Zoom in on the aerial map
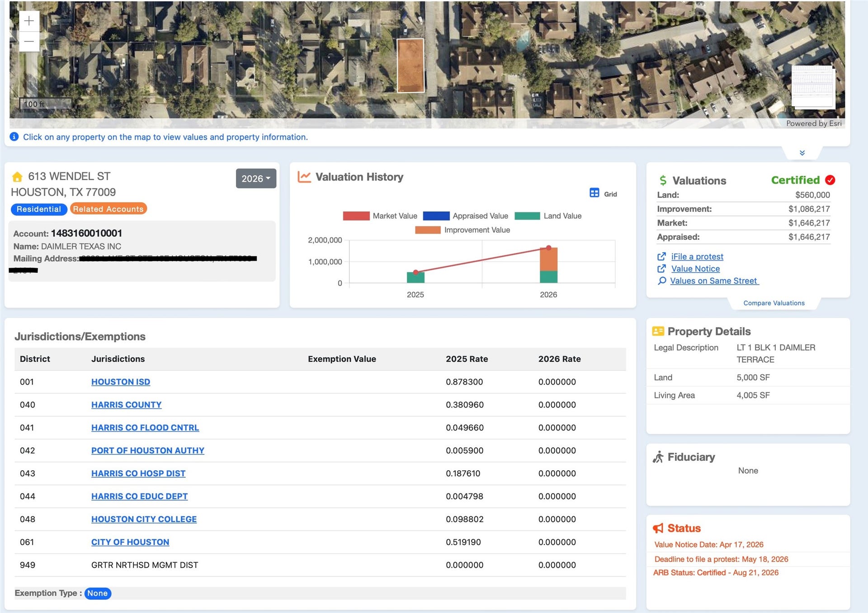The width and height of the screenshot is (868, 613). 29,21
